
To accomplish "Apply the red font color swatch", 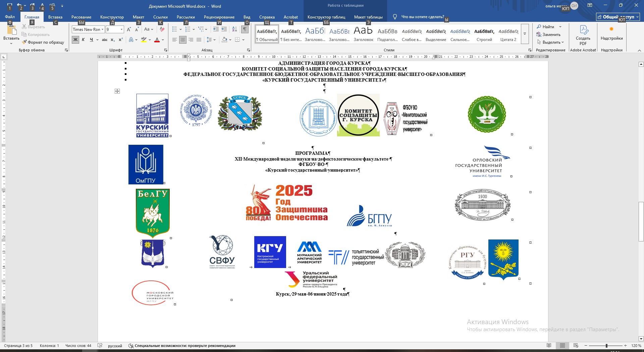I will pyautogui.click(x=157, y=40).
